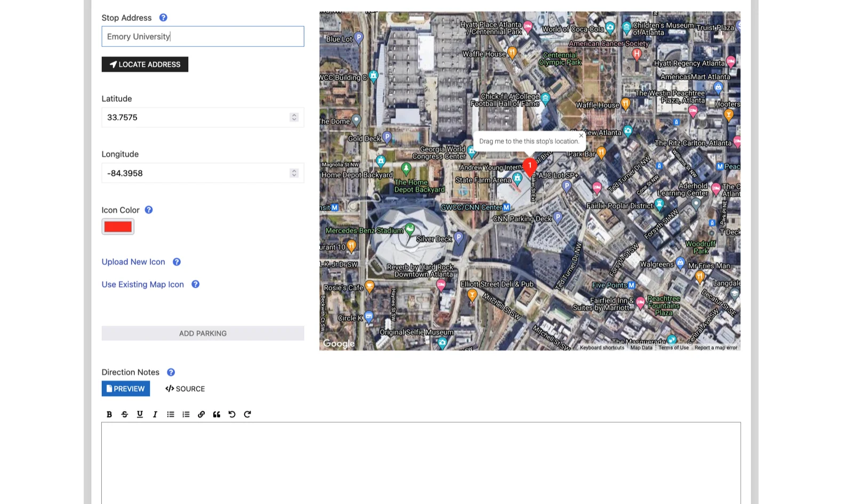Click the Blue Lot parking pin

pyautogui.click(x=359, y=37)
